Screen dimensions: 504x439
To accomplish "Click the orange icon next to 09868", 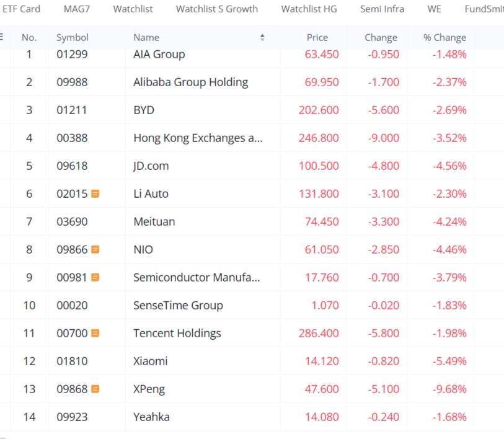I will coord(95,389).
